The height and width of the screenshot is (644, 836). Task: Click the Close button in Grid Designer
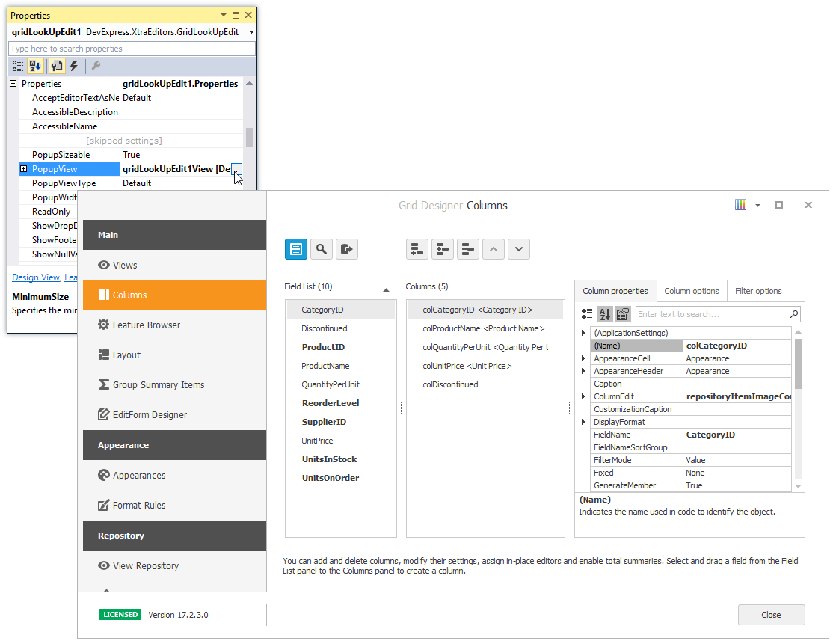pyautogui.click(x=771, y=615)
